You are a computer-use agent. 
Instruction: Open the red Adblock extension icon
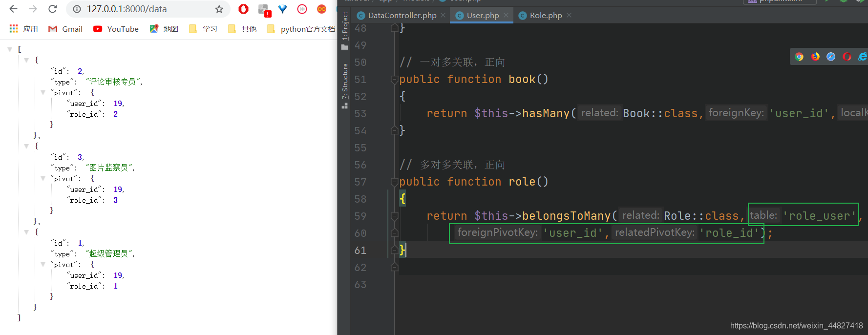coord(243,9)
